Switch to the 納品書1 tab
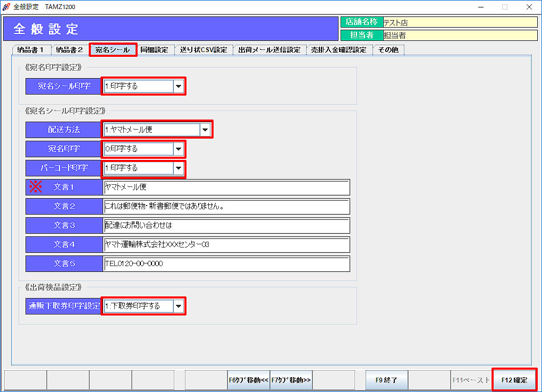Image resolution: width=542 pixels, height=392 pixels. [x=31, y=50]
